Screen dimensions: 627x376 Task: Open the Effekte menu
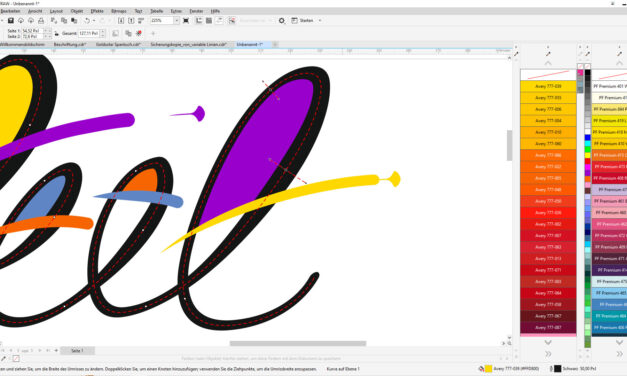click(x=97, y=11)
